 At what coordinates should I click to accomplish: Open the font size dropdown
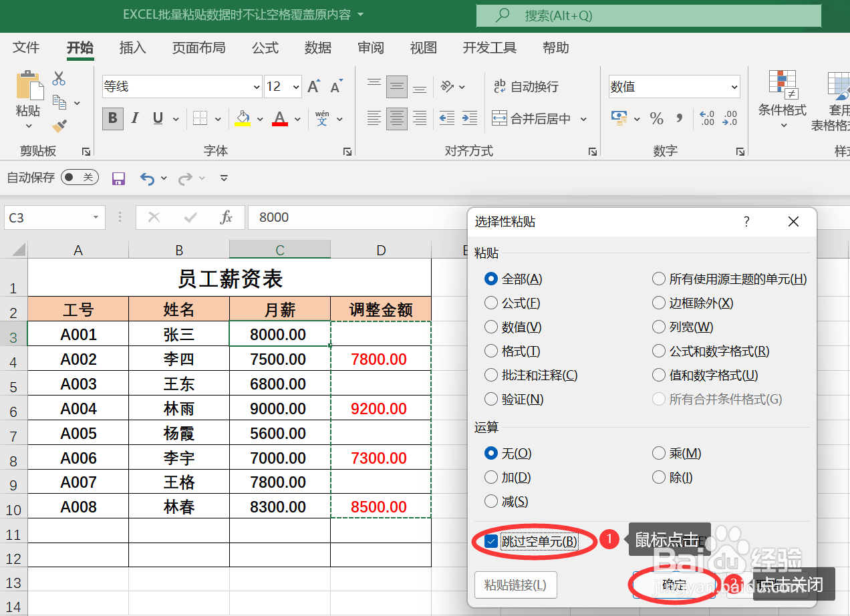[x=296, y=86]
